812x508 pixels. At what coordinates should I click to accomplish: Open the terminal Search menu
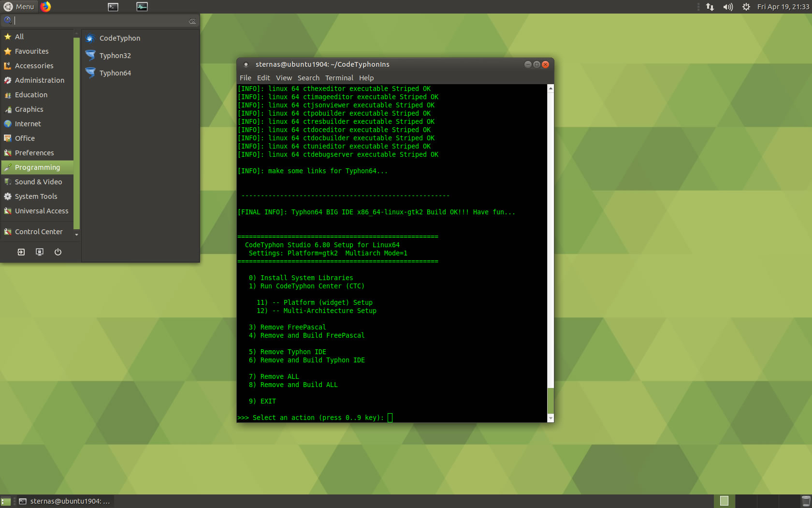coord(308,78)
